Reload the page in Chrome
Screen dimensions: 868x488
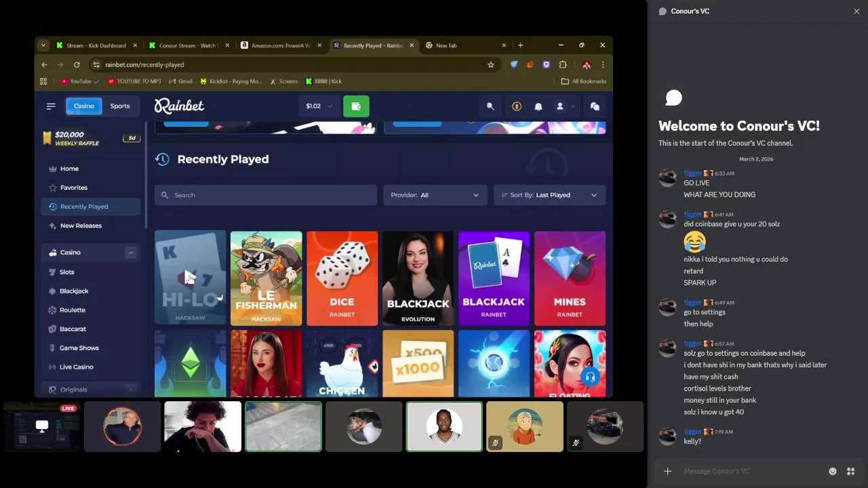click(77, 64)
